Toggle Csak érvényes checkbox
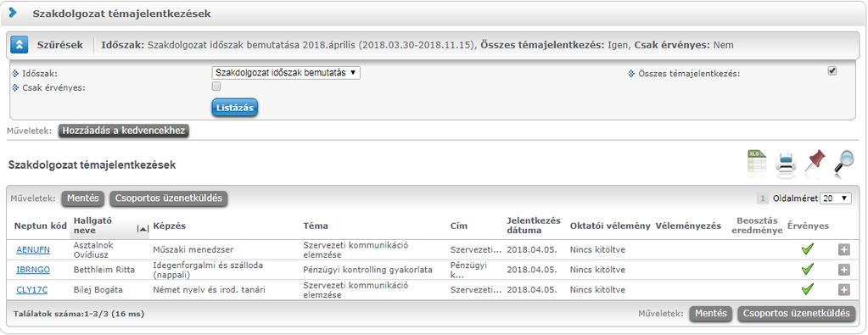 [x=216, y=87]
